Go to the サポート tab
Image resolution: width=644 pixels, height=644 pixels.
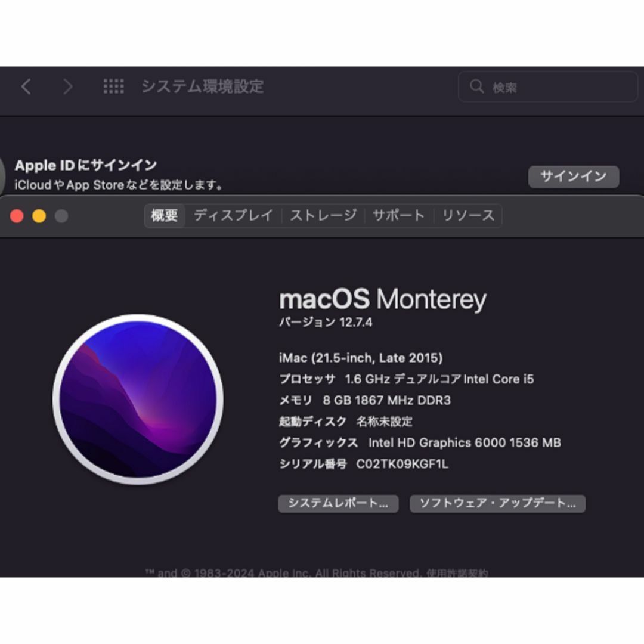pyautogui.click(x=398, y=216)
